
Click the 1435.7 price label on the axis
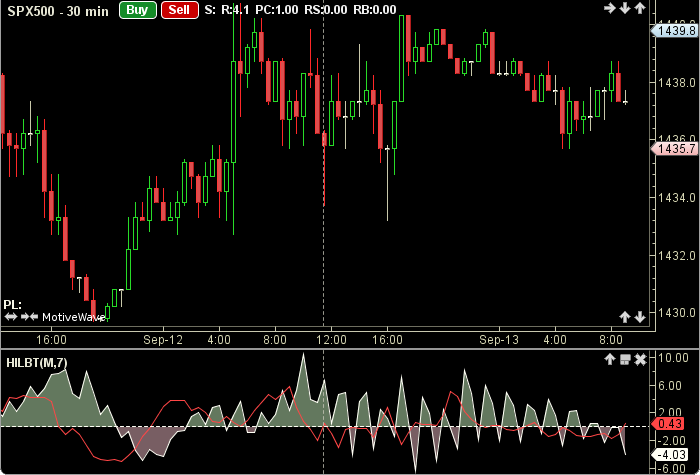pyautogui.click(x=675, y=149)
